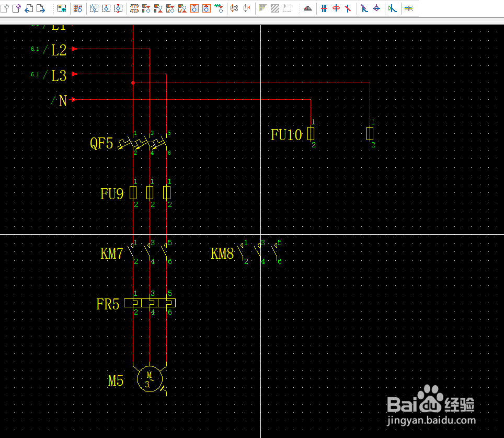The image size is (504, 438).
Task: Click the highlighted blue circle red up-arrow icon
Action: click(x=207, y=8)
